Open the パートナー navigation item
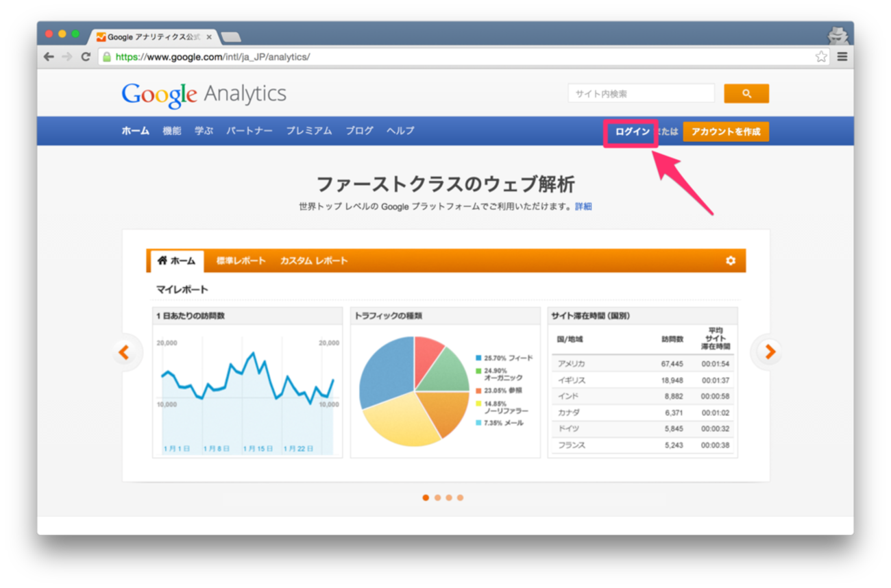This screenshot has height=588, width=891. tap(249, 131)
